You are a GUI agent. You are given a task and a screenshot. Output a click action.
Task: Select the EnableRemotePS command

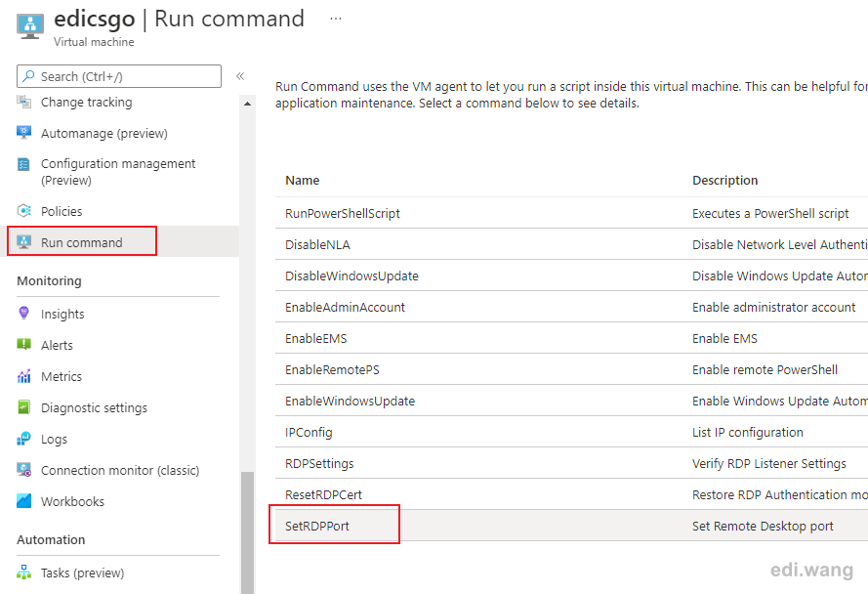[332, 369]
